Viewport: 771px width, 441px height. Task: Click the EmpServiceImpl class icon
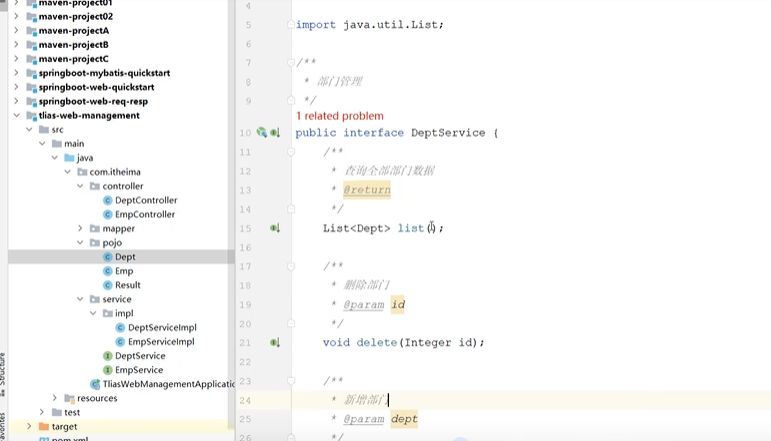120,342
